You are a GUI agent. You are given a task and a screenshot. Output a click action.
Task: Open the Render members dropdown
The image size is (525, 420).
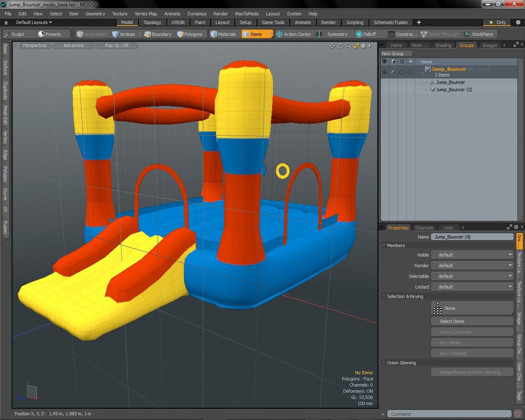pos(472,266)
